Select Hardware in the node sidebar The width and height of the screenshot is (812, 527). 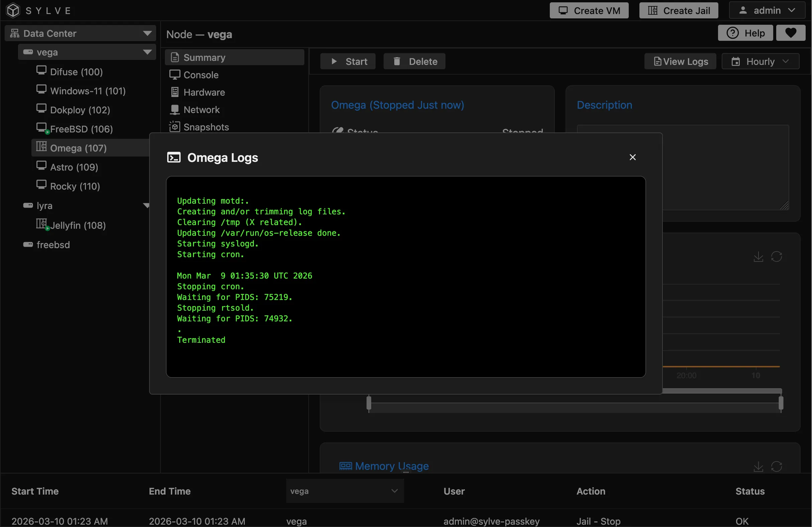(204, 92)
